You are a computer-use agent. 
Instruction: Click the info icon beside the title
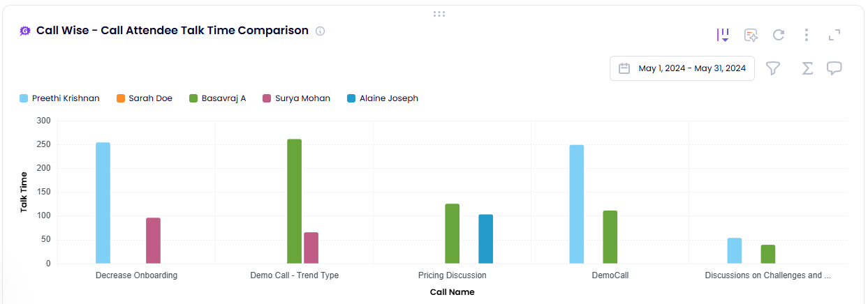pyautogui.click(x=321, y=31)
